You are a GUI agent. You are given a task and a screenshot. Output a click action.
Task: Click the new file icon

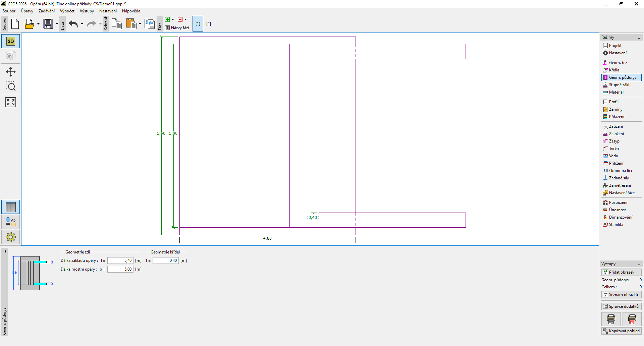[15, 24]
